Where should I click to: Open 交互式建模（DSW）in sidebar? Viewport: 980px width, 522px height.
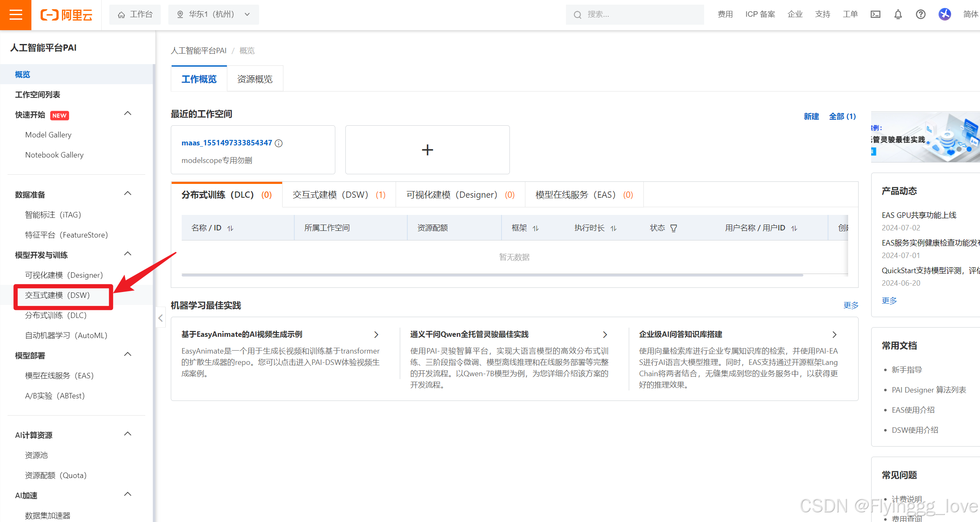pos(57,295)
